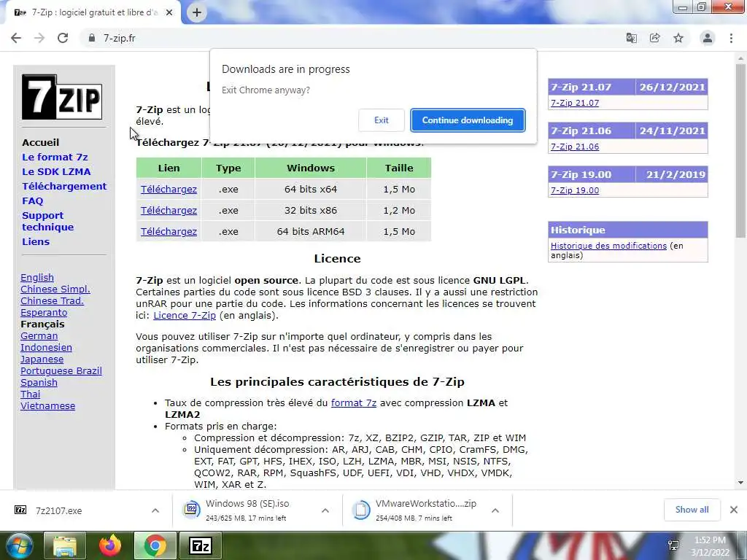
Task: Open the 7-Zip 19.00 news link
Action: [x=575, y=190]
